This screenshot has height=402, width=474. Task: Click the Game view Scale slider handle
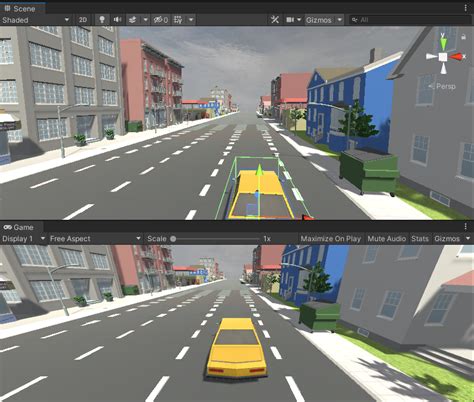click(x=173, y=239)
